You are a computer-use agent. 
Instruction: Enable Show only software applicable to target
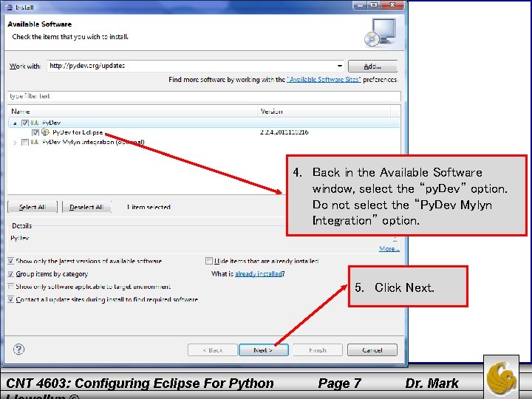click(x=10, y=287)
